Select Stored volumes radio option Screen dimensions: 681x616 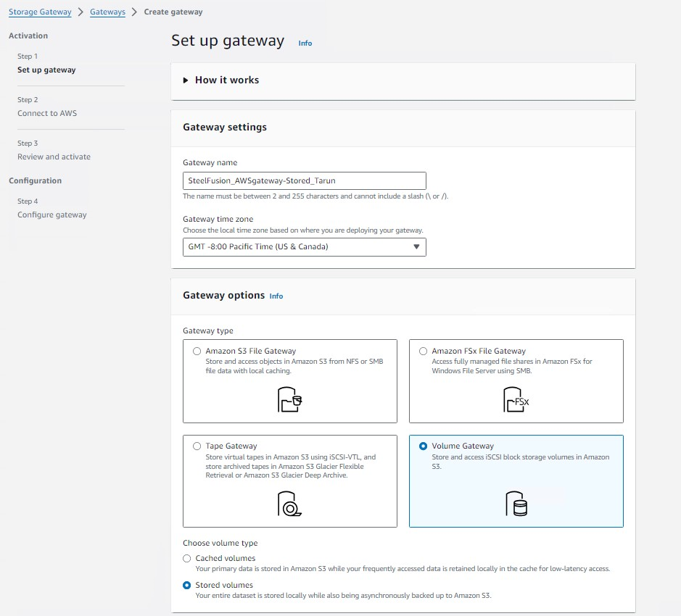tap(187, 585)
